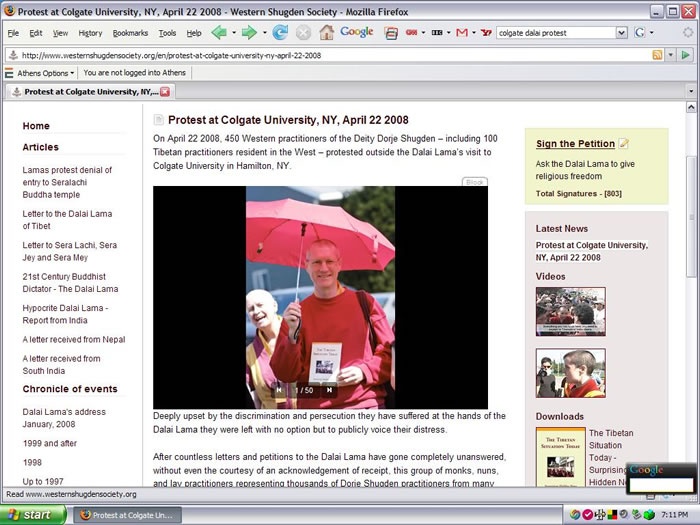Play the young monk video thumbnail

571,373
